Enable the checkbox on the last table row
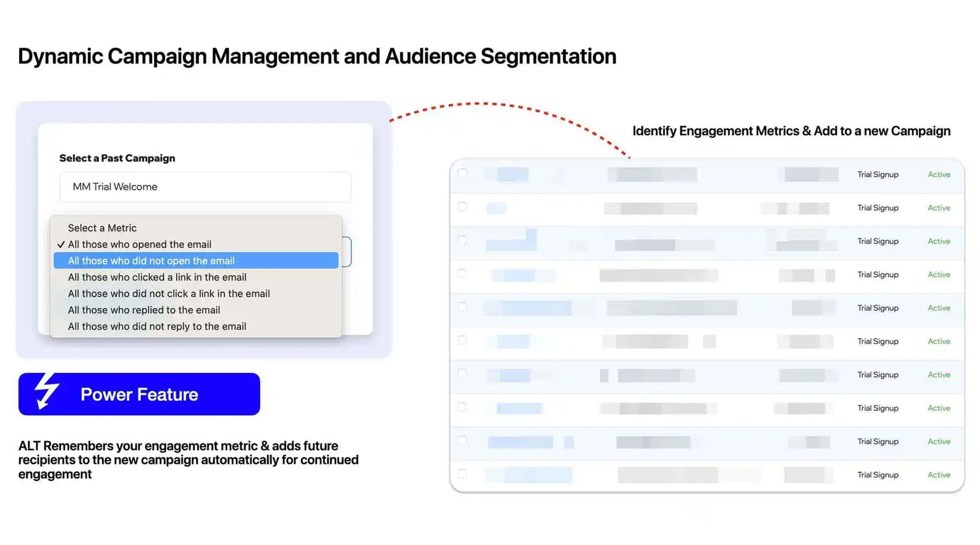Viewport: 980px width, 545px height. pos(462,474)
